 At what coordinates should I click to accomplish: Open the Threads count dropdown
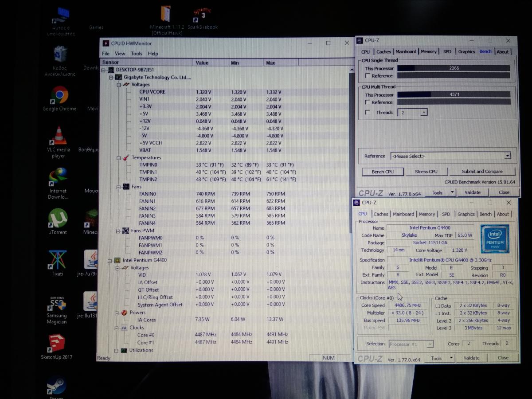click(424, 113)
